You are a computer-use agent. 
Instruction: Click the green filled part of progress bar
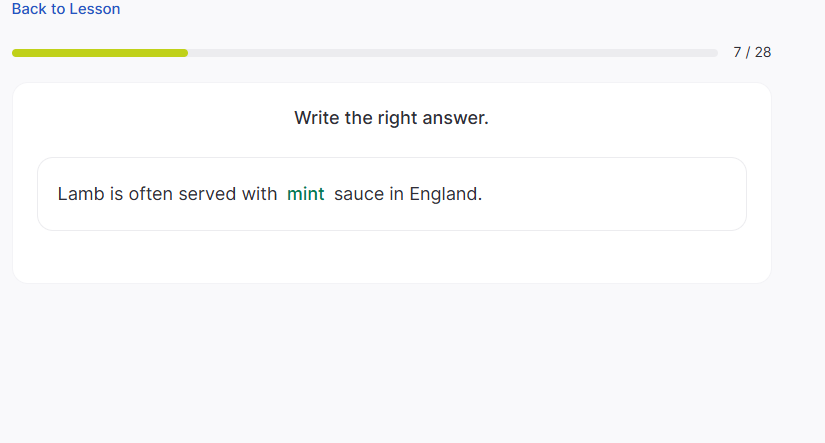click(x=100, y=52)
